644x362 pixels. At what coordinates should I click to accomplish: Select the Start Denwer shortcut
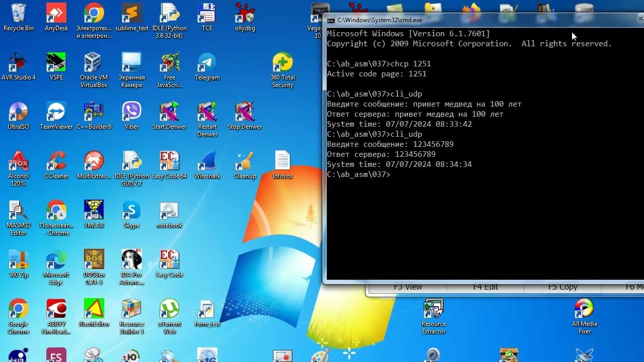tap(170, 116)
